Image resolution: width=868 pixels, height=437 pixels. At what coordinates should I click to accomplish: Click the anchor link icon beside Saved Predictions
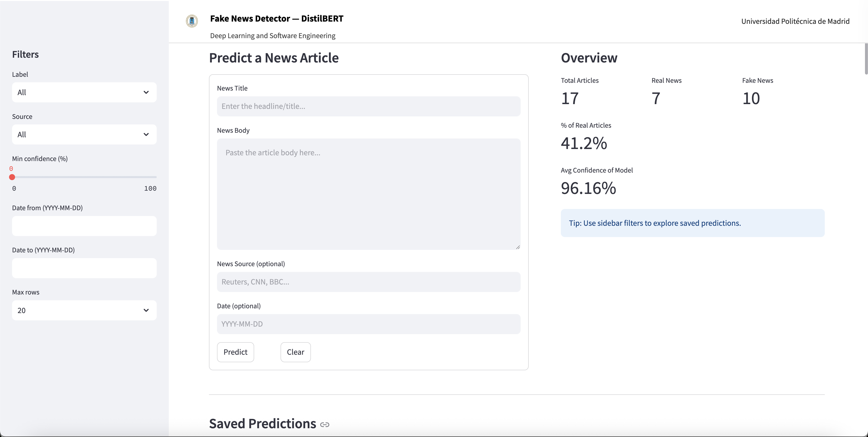(324, 424)
